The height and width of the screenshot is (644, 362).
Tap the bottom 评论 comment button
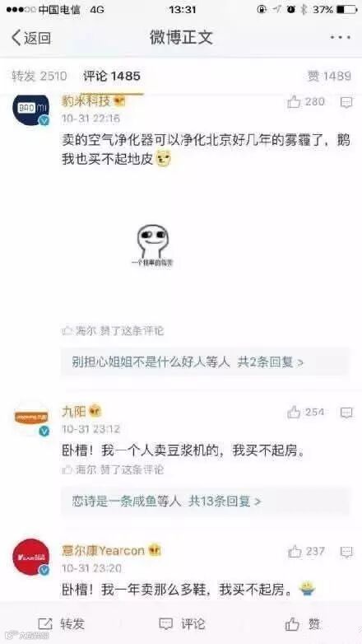(181, 624)
